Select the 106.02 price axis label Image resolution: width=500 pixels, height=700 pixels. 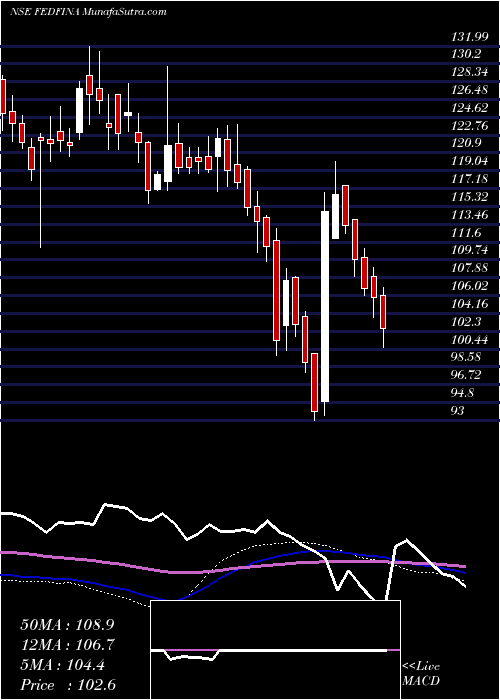(471, 286)
